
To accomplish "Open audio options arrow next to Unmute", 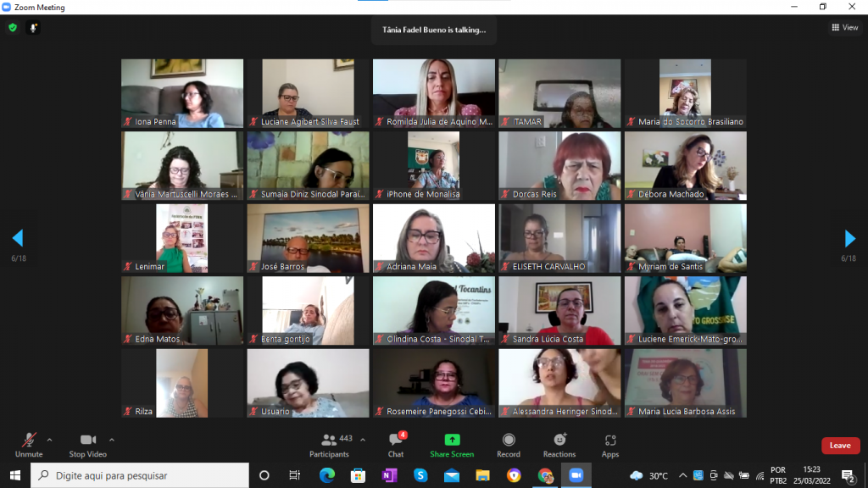I will 49,440.
